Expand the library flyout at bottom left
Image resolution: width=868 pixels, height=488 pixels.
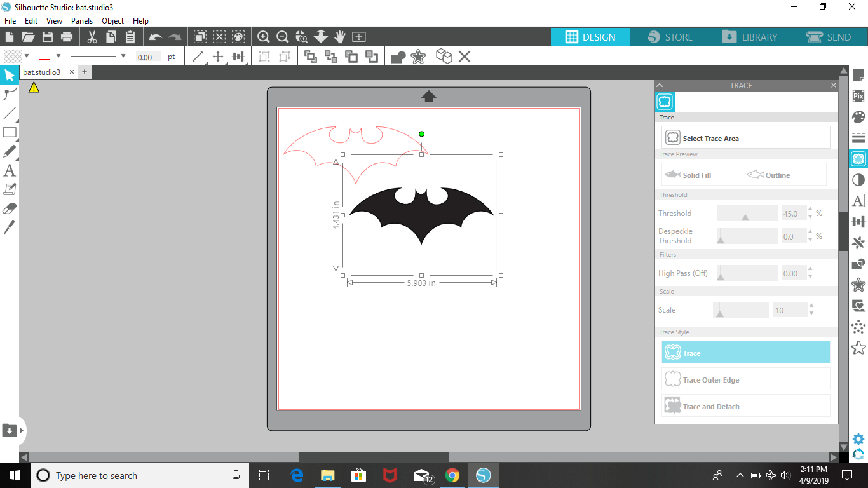22,431
